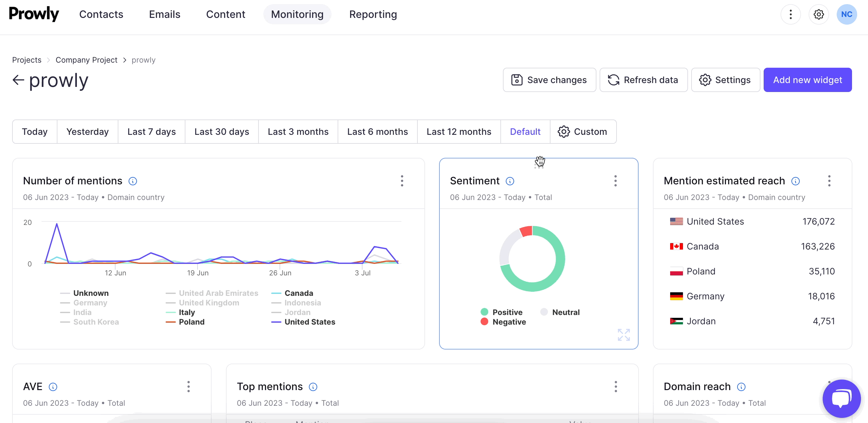The width and height of the screenshot is (868, 423).
Task: Click the red negative donut segment
Action: 526,231
